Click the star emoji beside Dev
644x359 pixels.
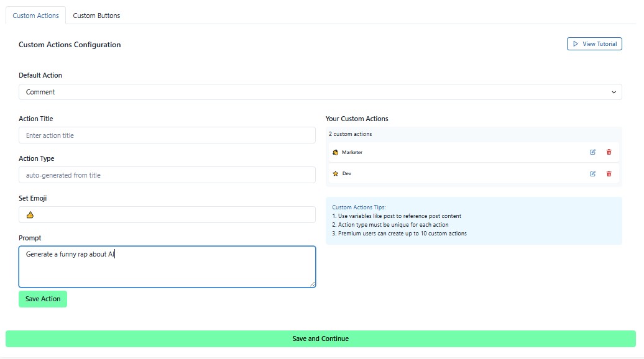click(x=336, y=173)
